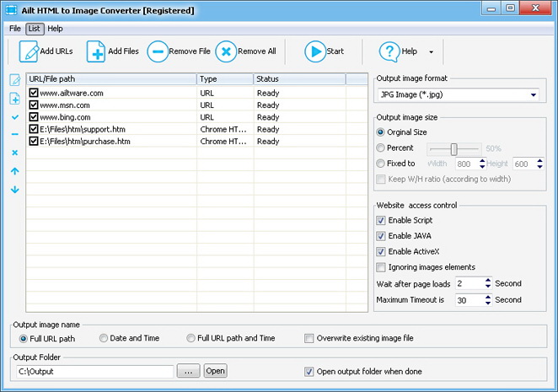Open the Help menu in menu bar

point(55,28)
